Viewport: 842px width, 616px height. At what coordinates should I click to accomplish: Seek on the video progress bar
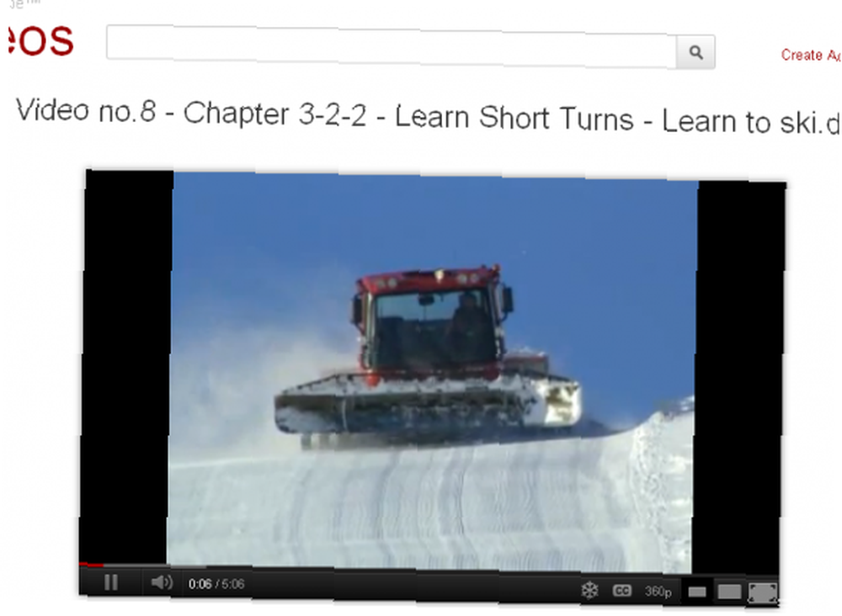429,566
